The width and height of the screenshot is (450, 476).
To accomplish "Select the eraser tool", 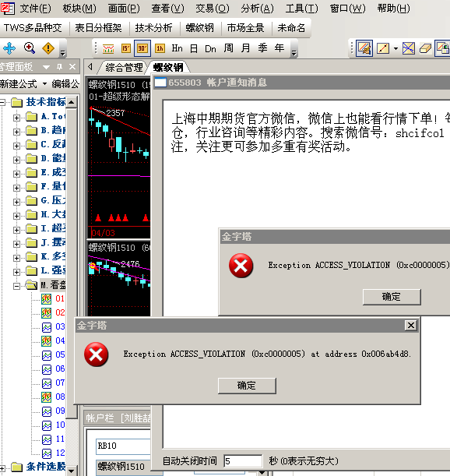I will tap(425, 48).
